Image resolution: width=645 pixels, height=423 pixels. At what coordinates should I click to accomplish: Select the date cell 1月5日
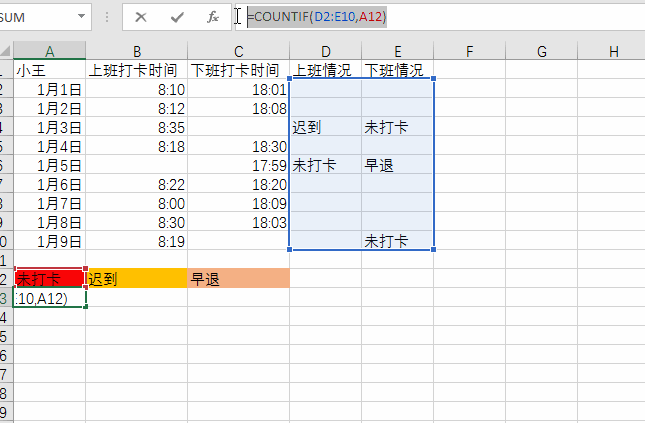click(50, 165)
